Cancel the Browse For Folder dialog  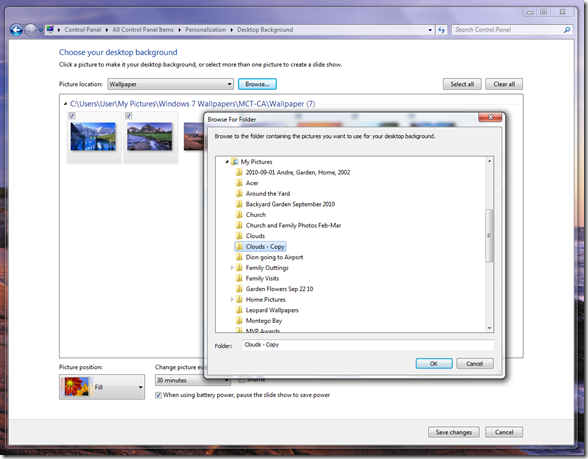[475, 364]
